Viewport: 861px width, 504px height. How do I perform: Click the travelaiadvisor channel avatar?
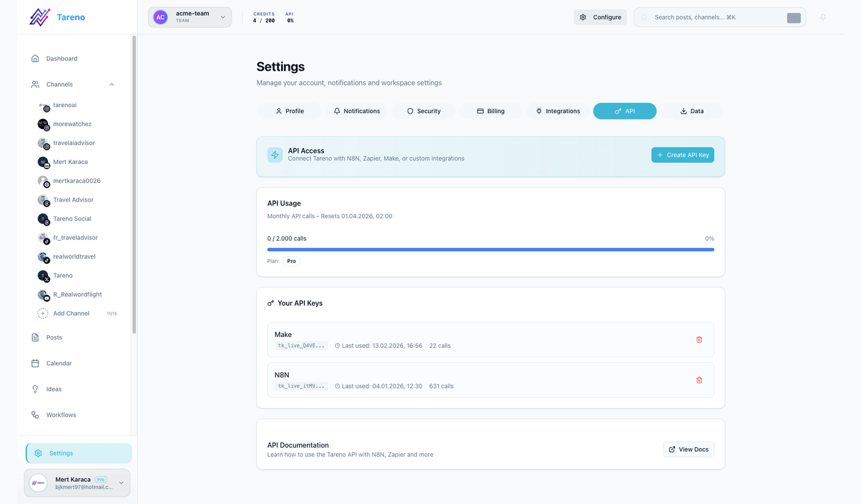point(43,143)
